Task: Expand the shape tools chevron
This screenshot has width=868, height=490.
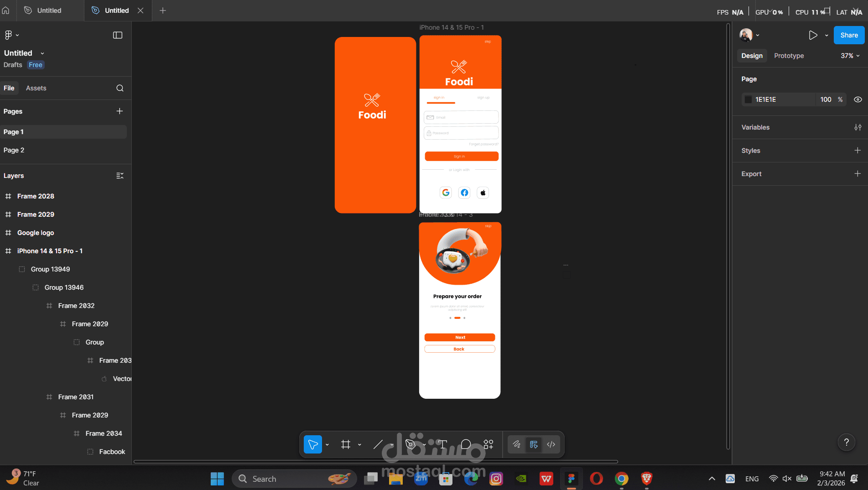Action: [x=392, y=444]
